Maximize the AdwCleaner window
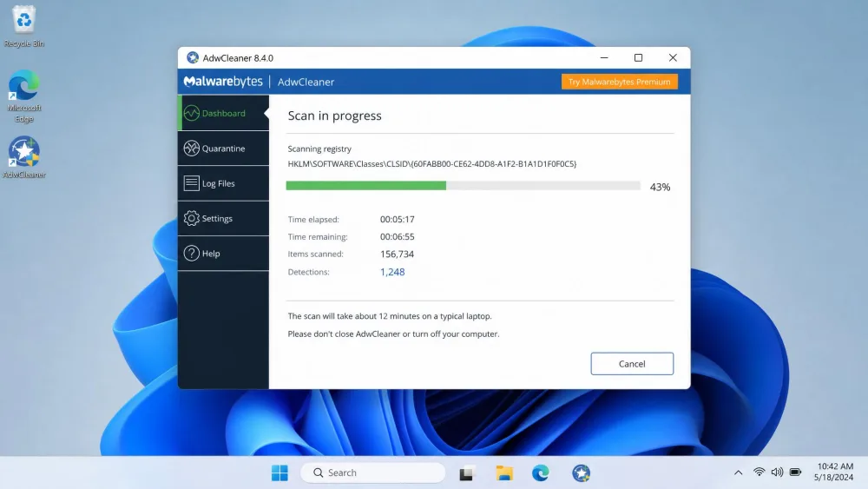The width and height of the screenshot is (868, 489). click(638, 57)
